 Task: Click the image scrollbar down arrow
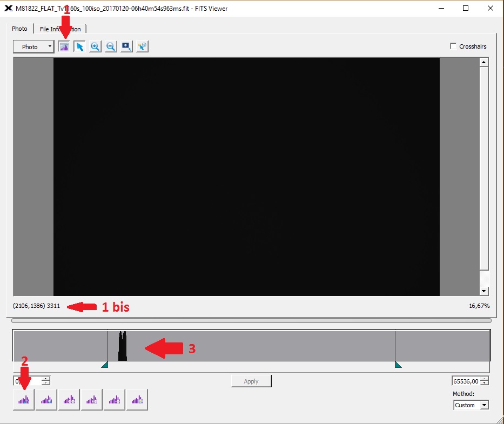coord(484,291)
